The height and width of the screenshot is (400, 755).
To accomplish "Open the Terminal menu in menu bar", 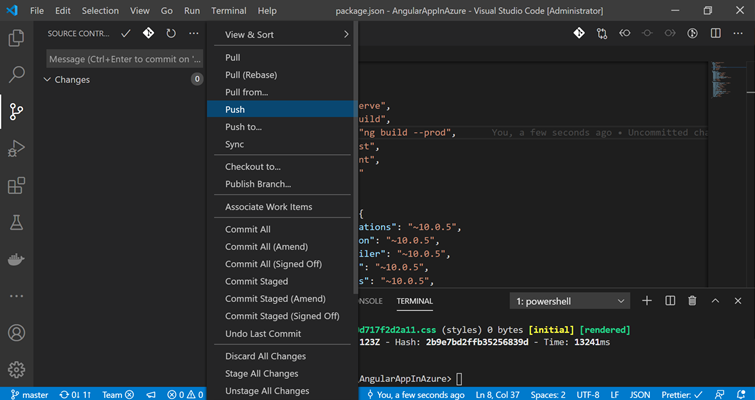I will point(229,11).
